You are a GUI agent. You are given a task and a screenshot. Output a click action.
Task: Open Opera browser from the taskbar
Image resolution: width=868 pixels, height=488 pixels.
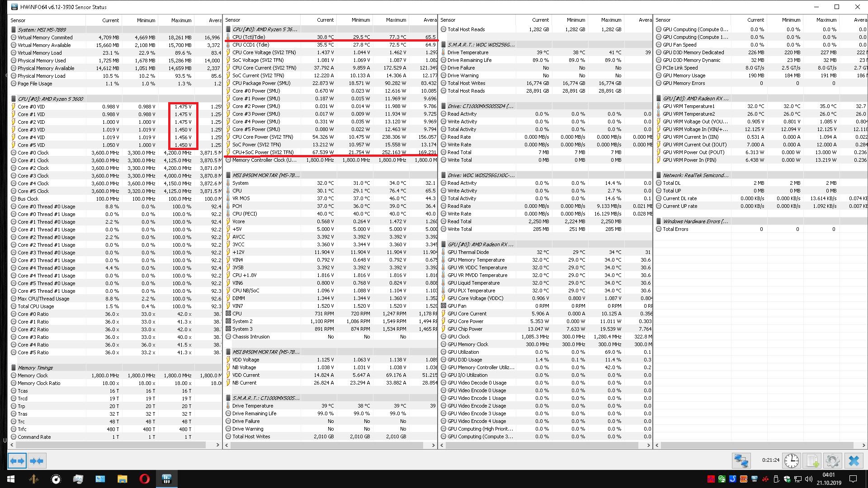[x=144, y=479]
